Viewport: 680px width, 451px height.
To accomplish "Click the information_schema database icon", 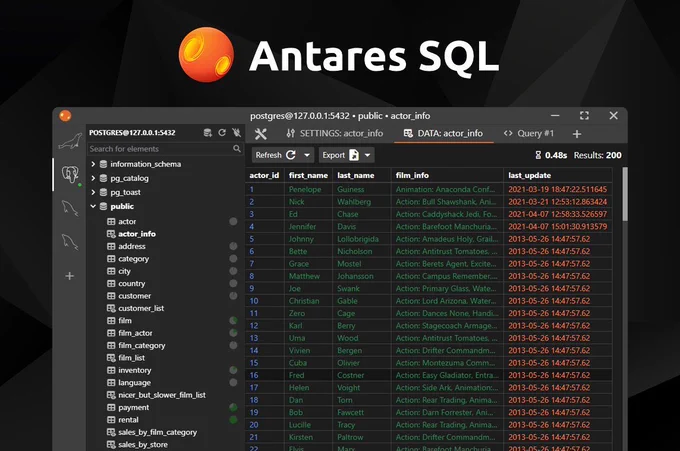I will point(103,164).
